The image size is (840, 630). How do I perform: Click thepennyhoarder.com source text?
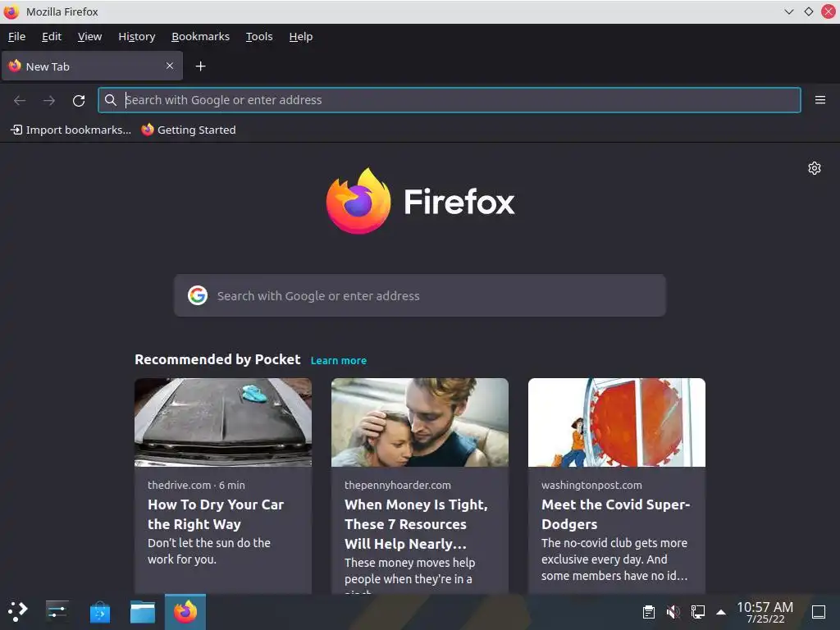398,485
